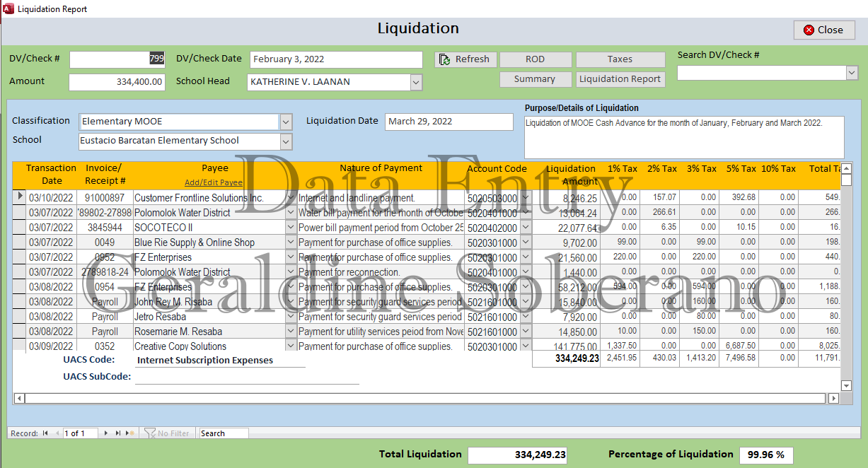
Task: Click payee Creative Copy Solutions
Action: [x=209, y=346]
